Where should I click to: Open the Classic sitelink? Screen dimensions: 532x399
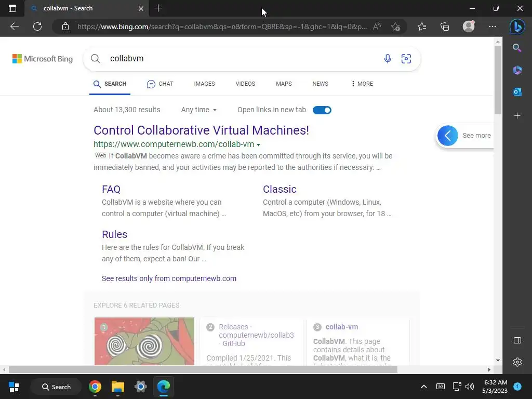[280, 189]
